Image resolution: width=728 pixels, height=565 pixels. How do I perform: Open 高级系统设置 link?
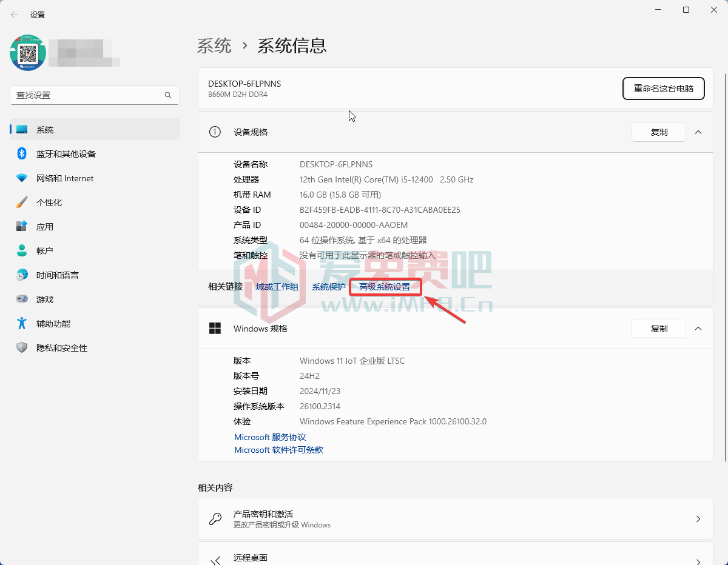[x=385, y=287]
